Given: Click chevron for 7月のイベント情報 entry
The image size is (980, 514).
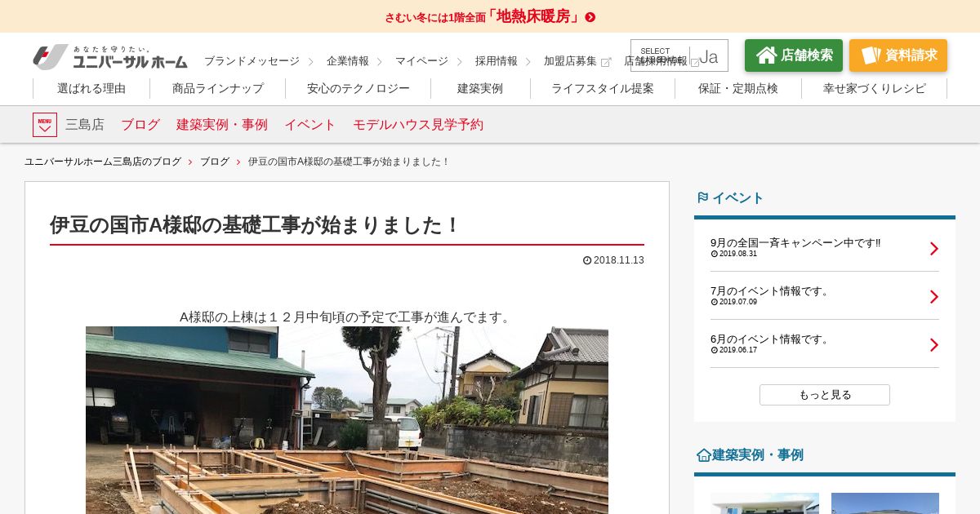Looking at the screenshot, I should (934, 297).
